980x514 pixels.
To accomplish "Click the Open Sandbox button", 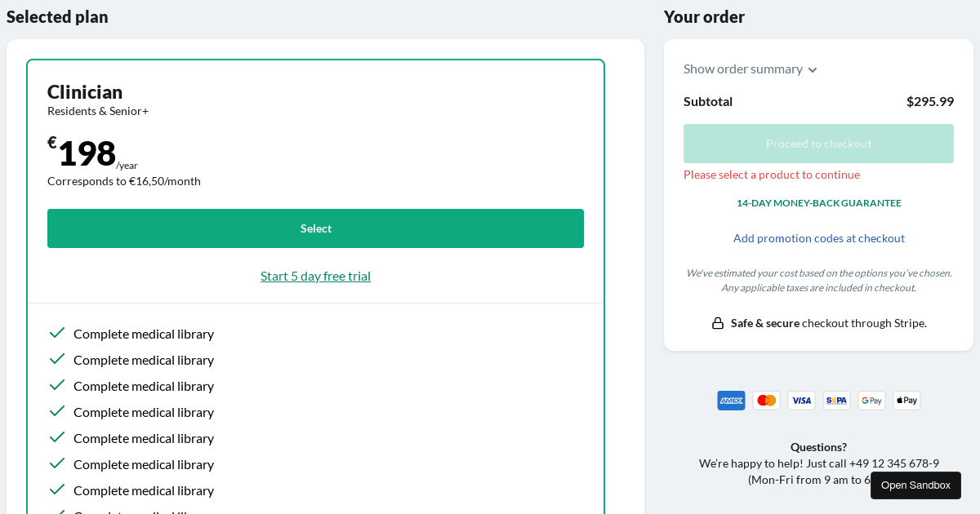I will point(915,485).
